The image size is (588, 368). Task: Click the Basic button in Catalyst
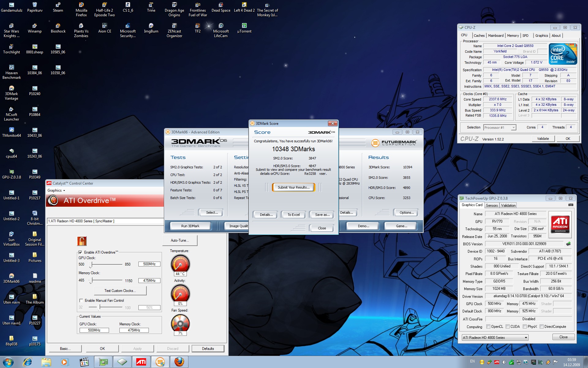(65, 349)
